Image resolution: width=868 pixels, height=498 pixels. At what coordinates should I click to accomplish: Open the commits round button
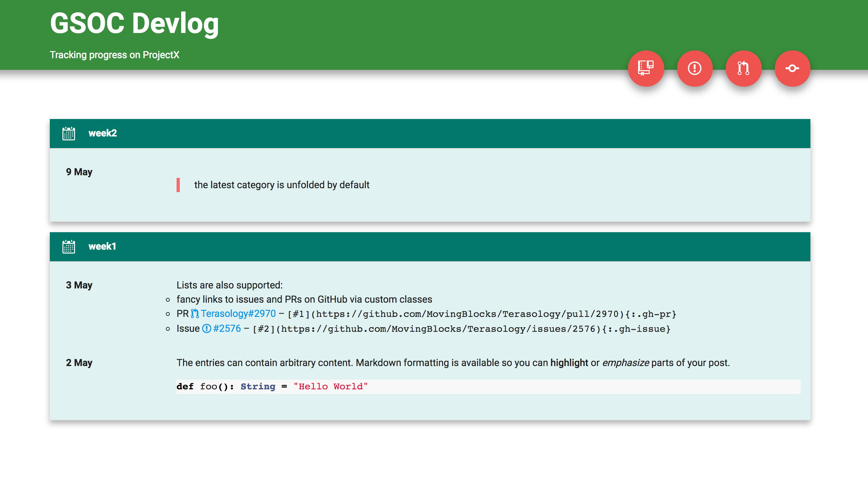pyautogui.click(x=792, y=69)
